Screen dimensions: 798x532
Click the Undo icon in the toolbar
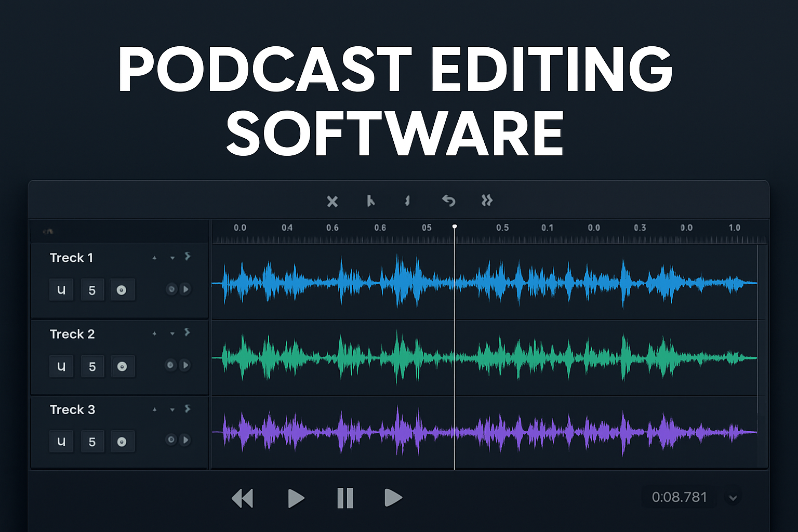(448, 202)
